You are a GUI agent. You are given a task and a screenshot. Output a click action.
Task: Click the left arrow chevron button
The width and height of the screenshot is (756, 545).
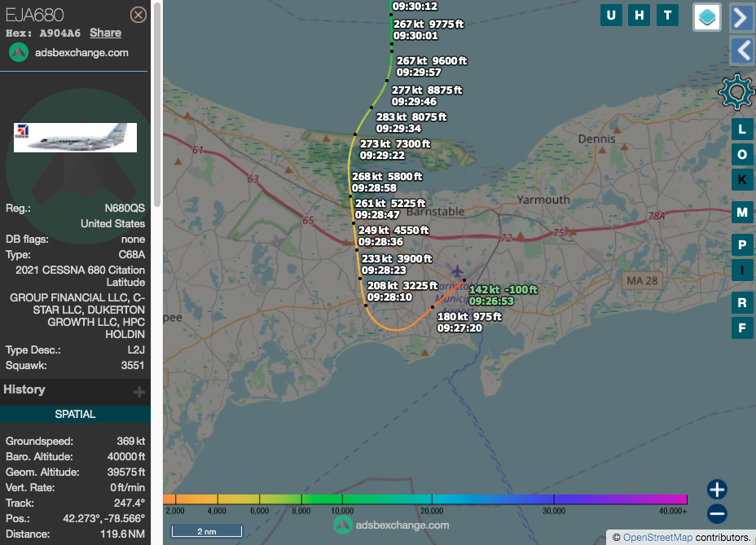click(x=741, y=51)
